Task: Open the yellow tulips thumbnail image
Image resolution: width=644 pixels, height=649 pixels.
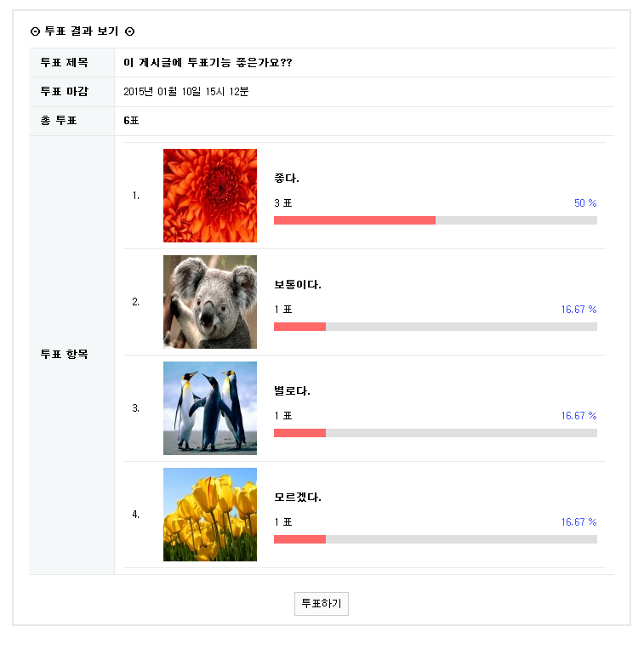Action: pyautogui.click(x=209, y=515)
